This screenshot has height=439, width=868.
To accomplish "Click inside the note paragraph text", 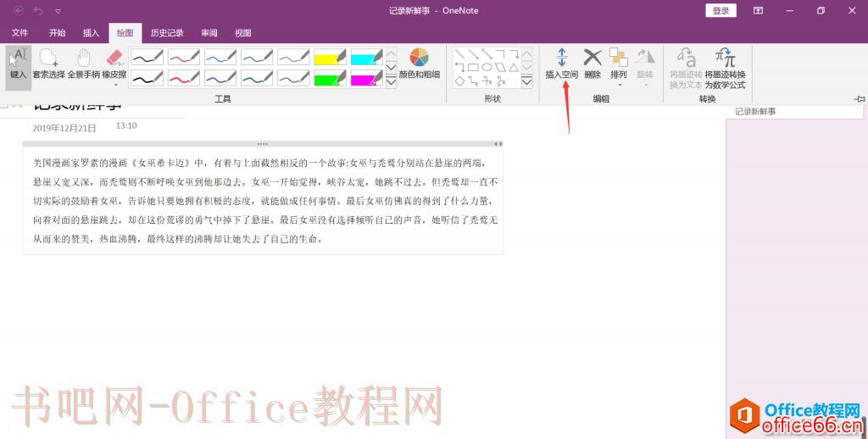I will click(x=265, y=201).
